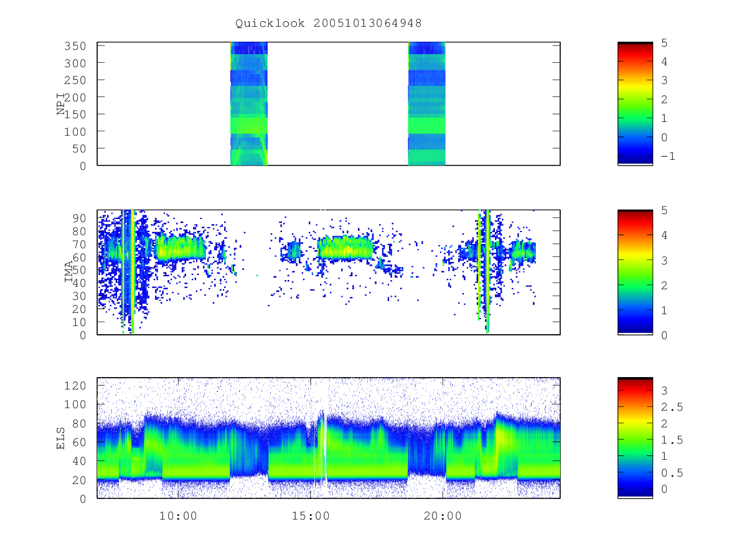Click the ELS bottom panel color scale bar

pos(635,437)
